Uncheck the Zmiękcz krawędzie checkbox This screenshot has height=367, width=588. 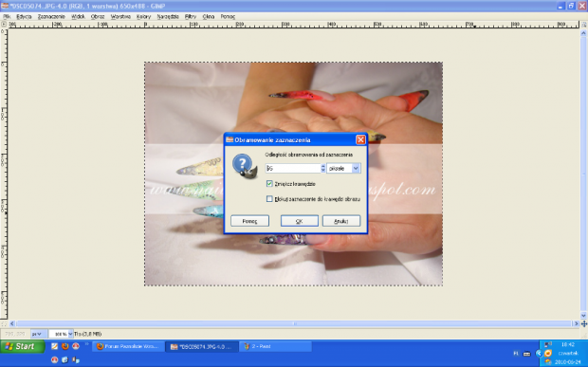click(x=269, y=184)
